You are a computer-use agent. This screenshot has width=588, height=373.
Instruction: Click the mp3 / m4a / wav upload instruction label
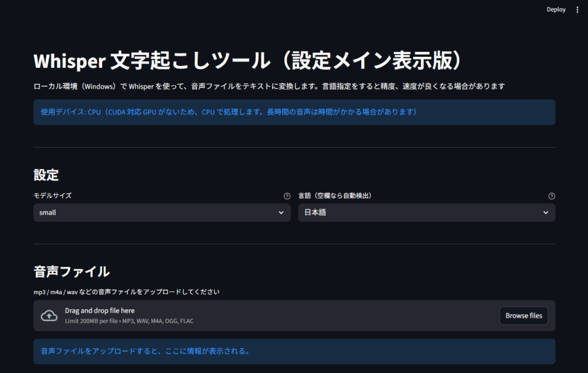126,292
